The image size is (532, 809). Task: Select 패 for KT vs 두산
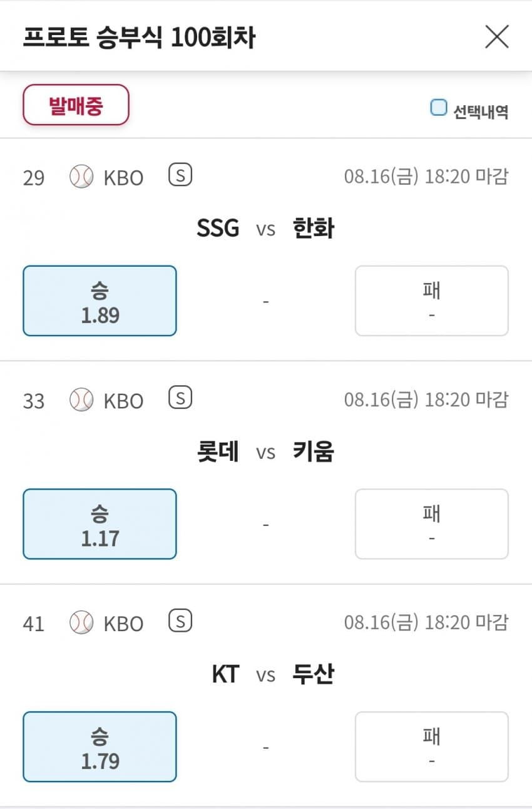click(432, 747)
